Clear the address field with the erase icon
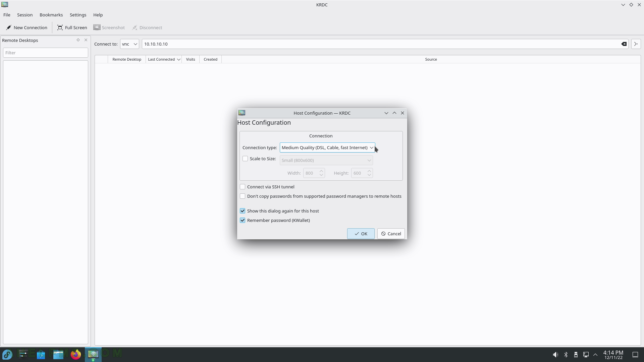This screenshot has height=362, width=644. [x=624, y=44]
